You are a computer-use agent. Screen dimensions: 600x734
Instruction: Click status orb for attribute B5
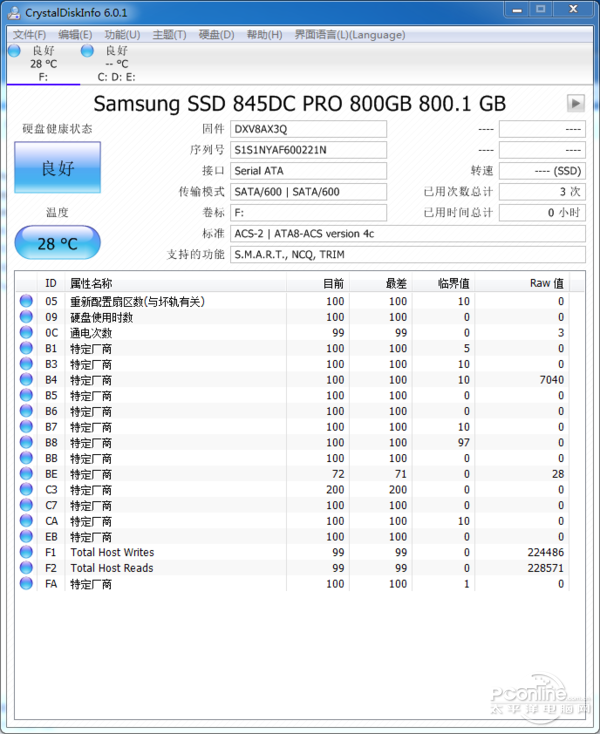pyautogui.click(x=26, y=395)
